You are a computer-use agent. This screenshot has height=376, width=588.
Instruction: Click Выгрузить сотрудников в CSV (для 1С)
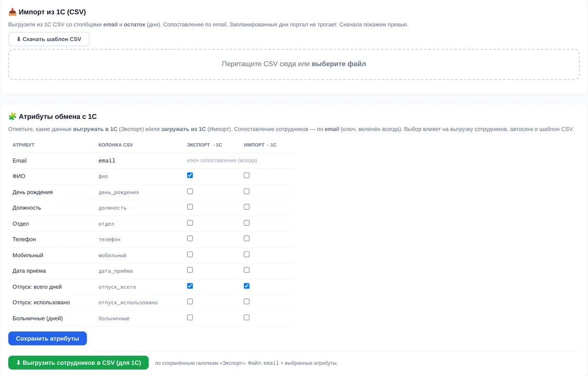tap(78, 363)
